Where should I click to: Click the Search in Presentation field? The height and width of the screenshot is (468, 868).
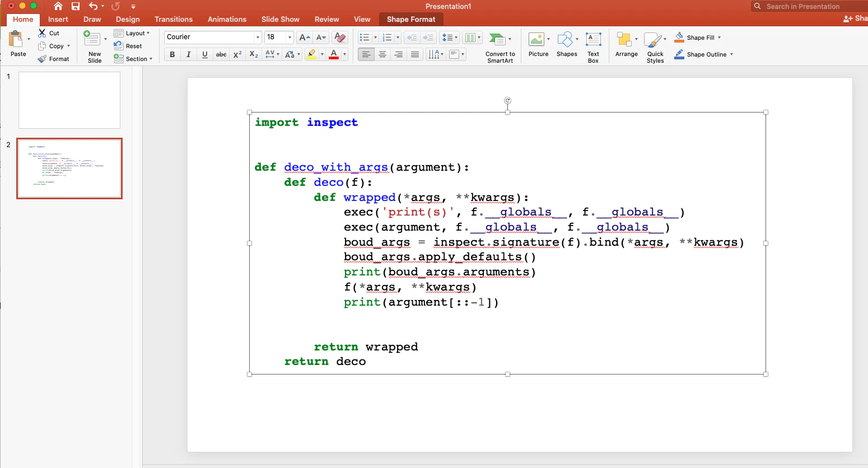click(x=810, y=6)
